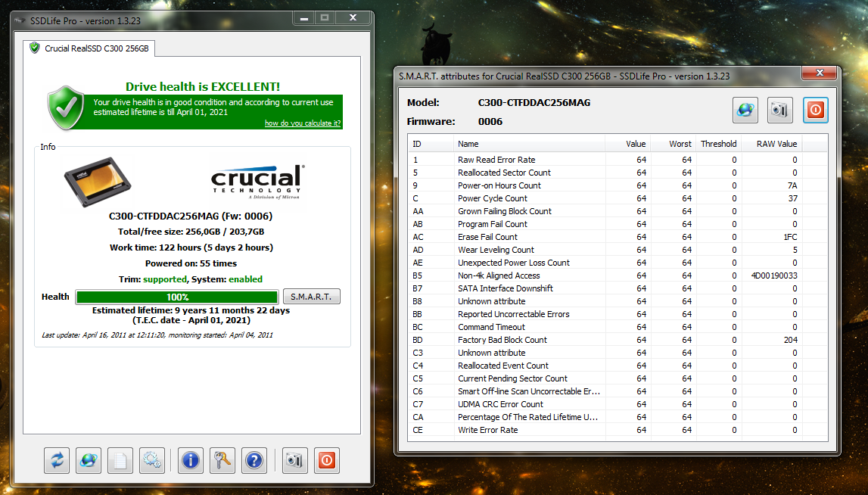Open 'how do you calculate it?' link
The image size is (868, 495).
coord(302,123)
